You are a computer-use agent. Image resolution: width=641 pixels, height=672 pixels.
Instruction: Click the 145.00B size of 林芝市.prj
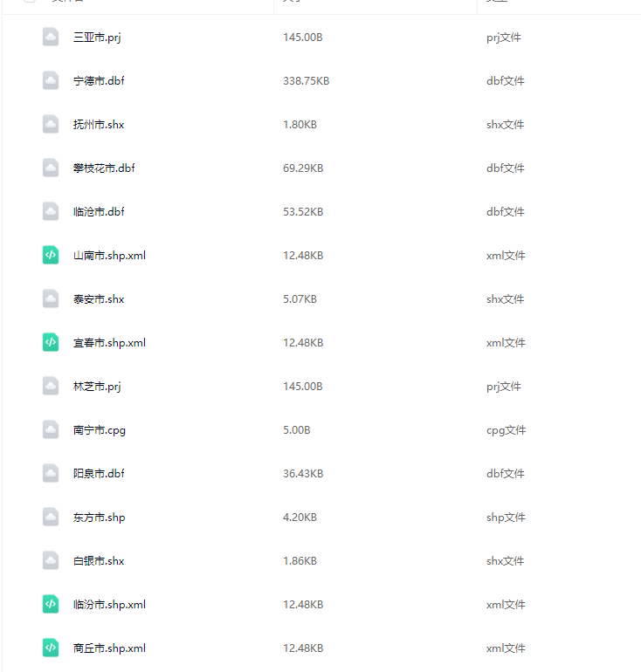pyautogui.click(x=302, y=387)
